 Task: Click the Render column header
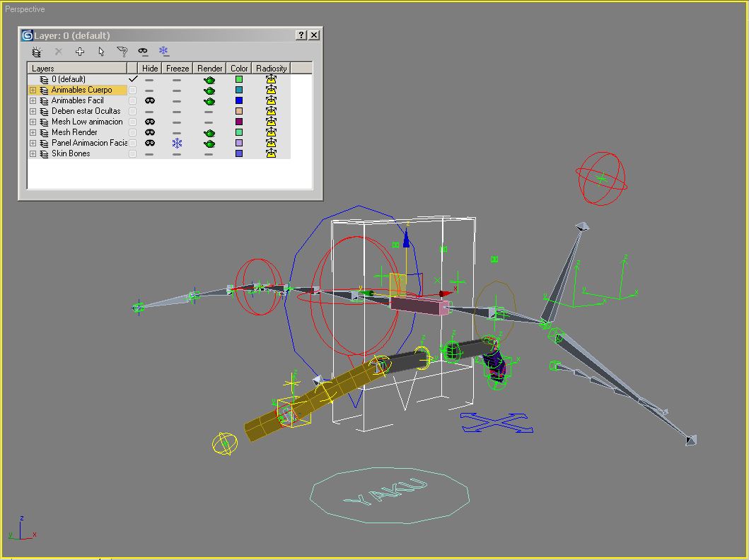coord(209,69)
